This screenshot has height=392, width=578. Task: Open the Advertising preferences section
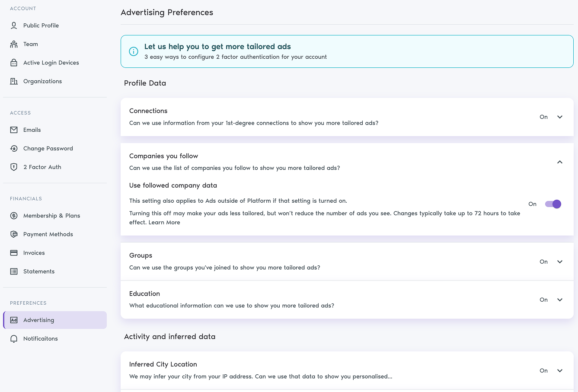pyautogui.click(x=55, y=320)
